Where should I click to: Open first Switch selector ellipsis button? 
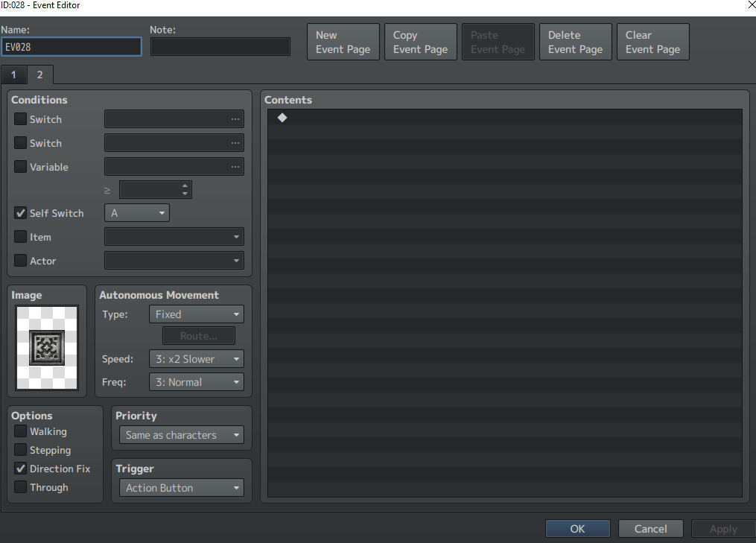235,119
